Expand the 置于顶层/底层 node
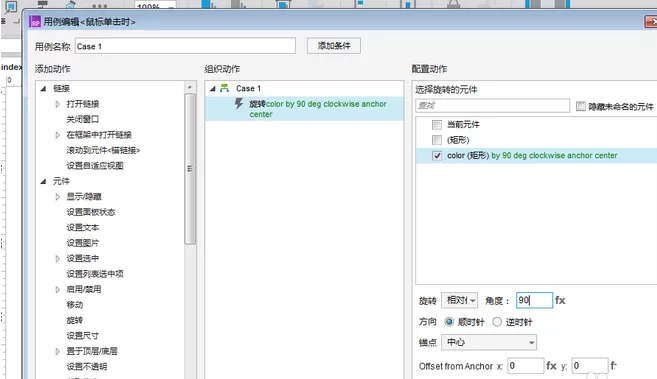 57,351
